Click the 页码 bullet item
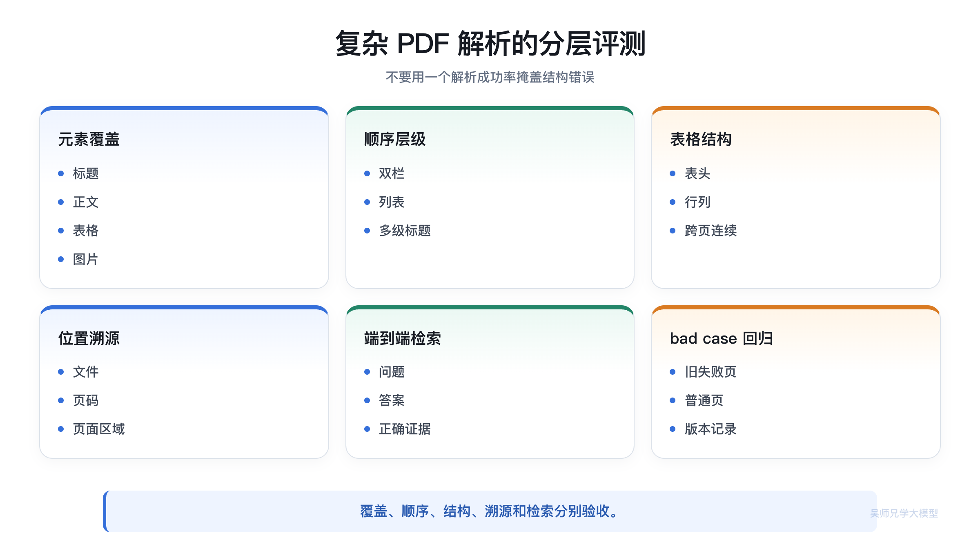Screen dimensions: 980x551 (86, 400)
